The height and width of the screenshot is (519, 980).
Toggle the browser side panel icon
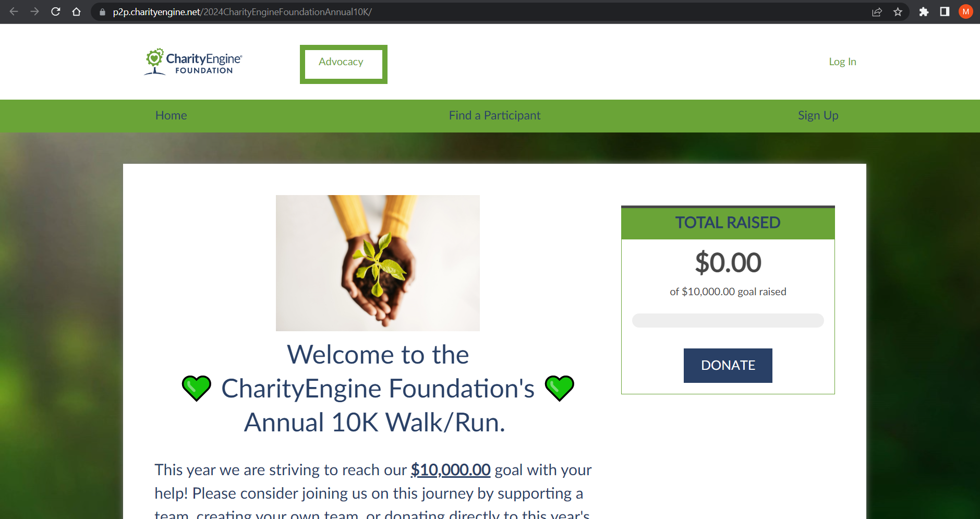pyautogui.click(x=945, y=11)
